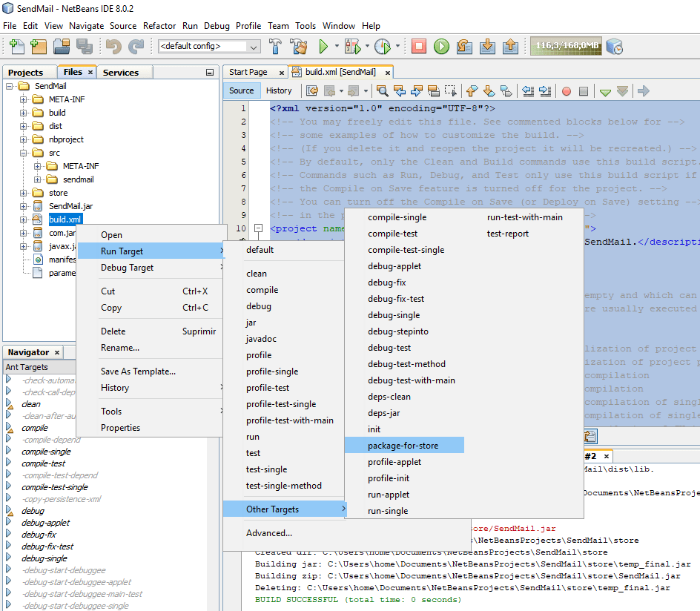Open the default config dropdown

click(x=254, y=46)
